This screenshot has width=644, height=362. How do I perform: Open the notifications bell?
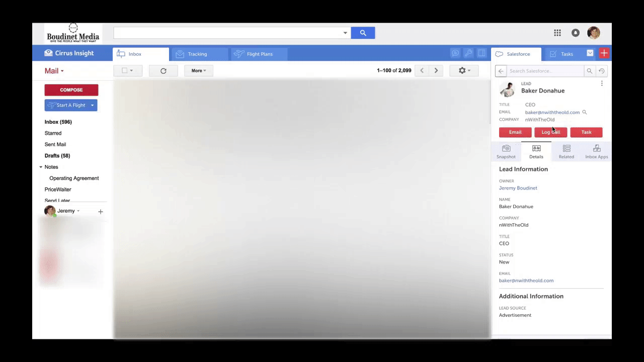576,33
